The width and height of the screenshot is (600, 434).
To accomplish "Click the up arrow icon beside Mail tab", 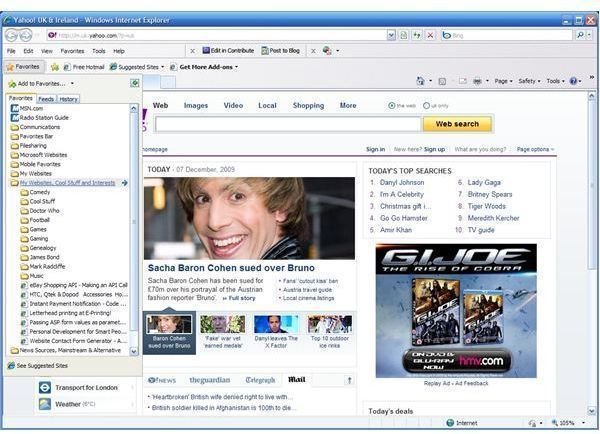I will pos(349,380).
